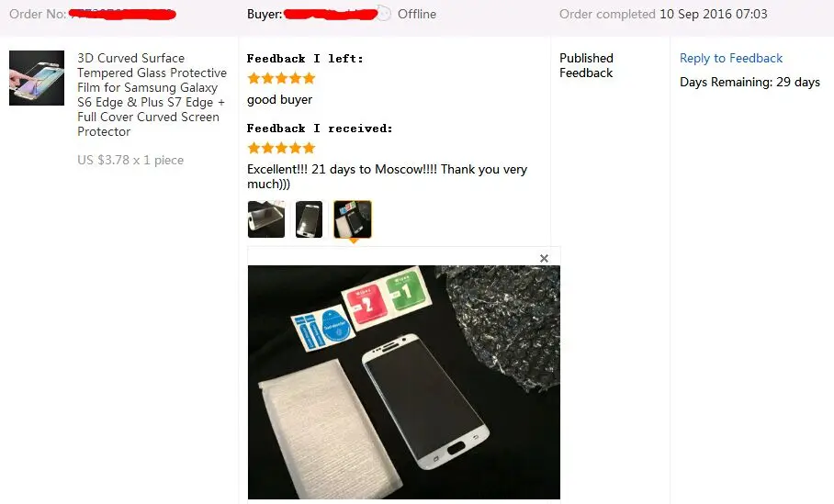Click the buyer chat status icon
This screenshot has width=834, height=504.
pos(384,14)
